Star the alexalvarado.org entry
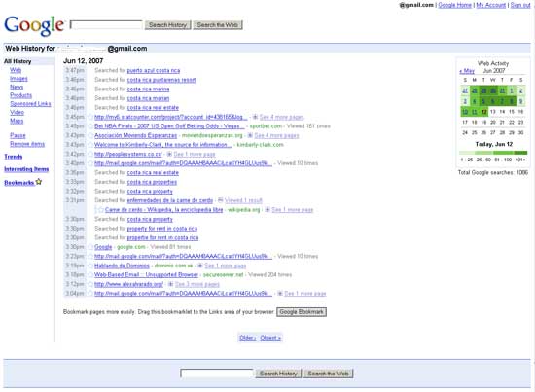Image resolution: width=535 pixels, height=392 pixels. point(90,284)
